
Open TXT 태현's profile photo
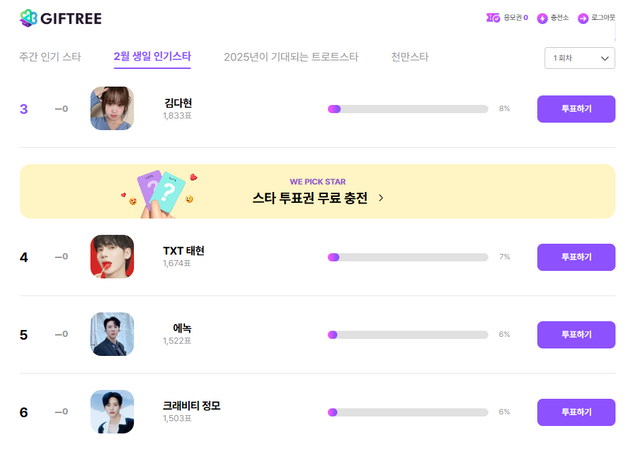click(x=112, y=257)
